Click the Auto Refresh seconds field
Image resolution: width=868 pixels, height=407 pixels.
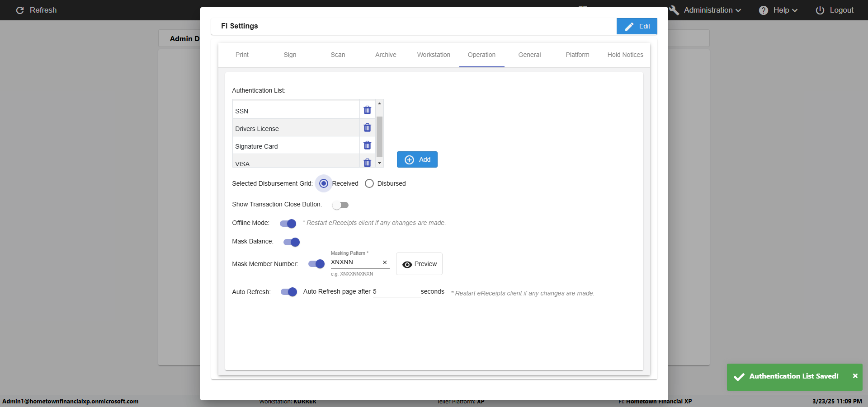coord(396,292)
